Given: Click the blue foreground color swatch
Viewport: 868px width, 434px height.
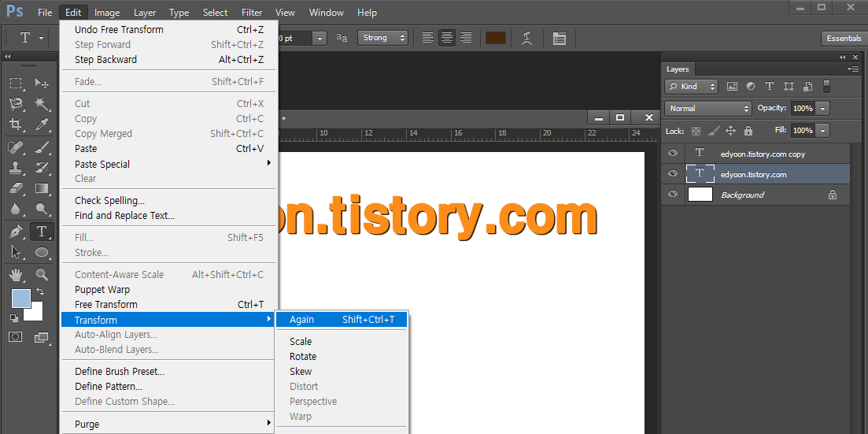Looking at the screenshot, I should pos(21,299).
